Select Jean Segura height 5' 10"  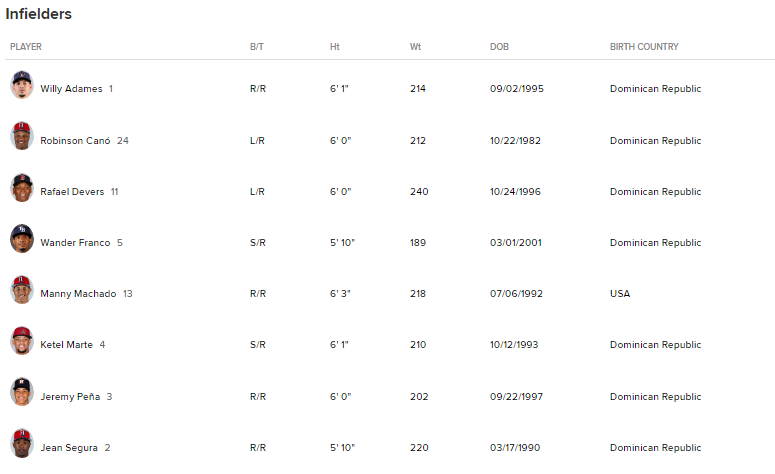pos(342,448)
